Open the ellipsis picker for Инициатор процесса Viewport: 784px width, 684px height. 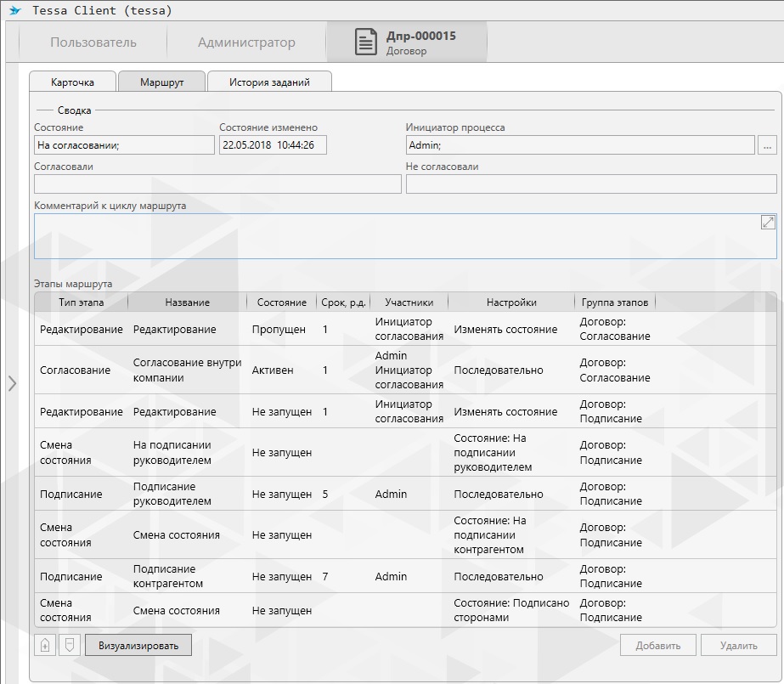pyautogui.click(x=766, y=145)
